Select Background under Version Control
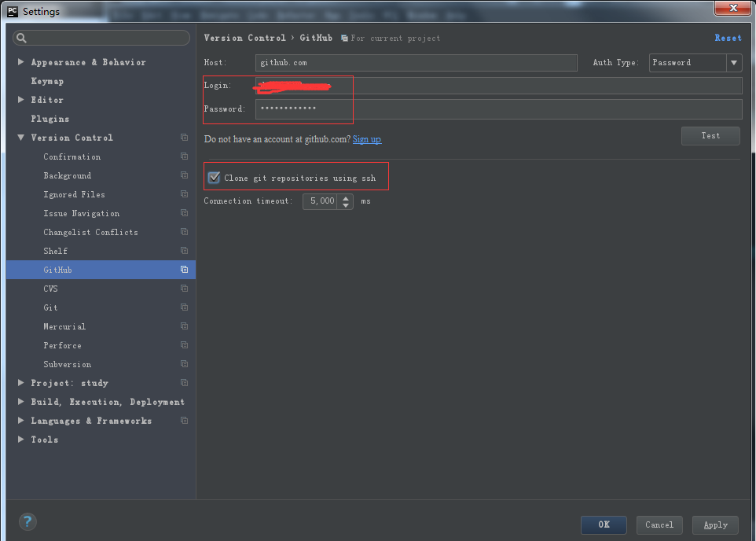756x541 pixels. point(68,175)
